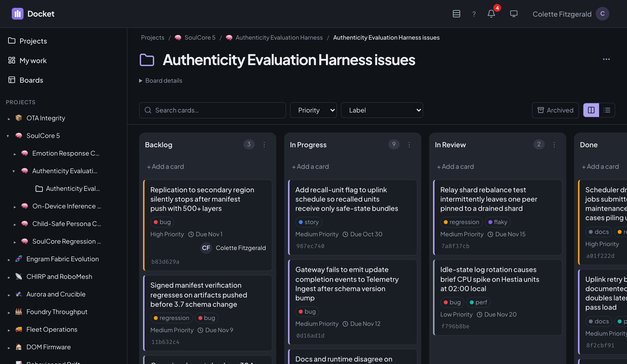Viewport: 627px width, 364px height.
Task: Open the In Progress column options menu
Action: (x=410, y=145)
